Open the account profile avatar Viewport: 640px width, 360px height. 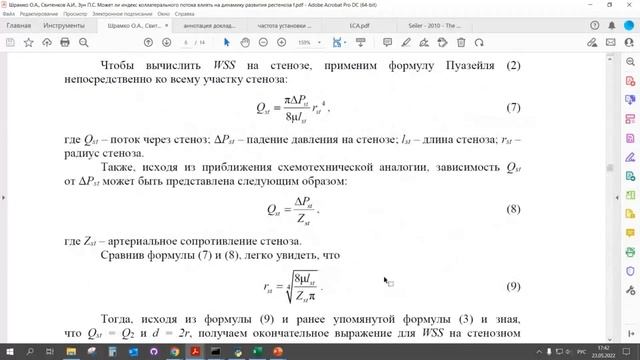click(x=629, y=25)
